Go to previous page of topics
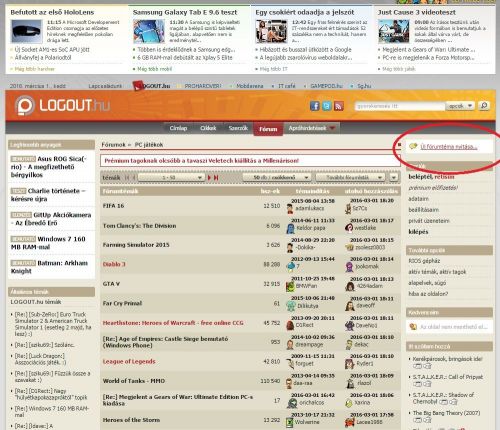500x430 pixels. (134, 178)
